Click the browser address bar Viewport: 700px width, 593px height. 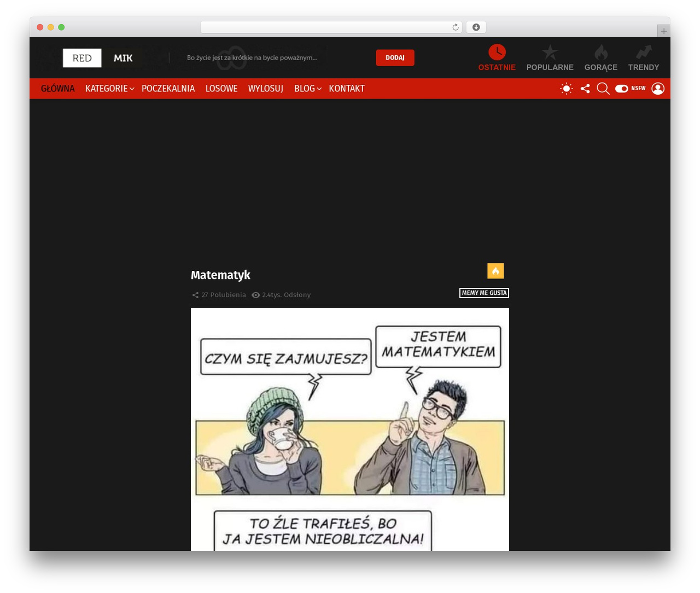point(331,27)
